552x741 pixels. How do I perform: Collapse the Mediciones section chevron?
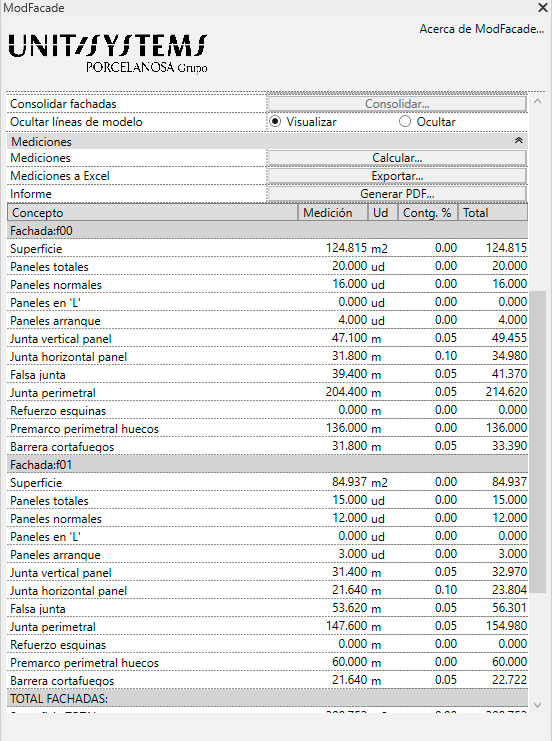[518, 141]
